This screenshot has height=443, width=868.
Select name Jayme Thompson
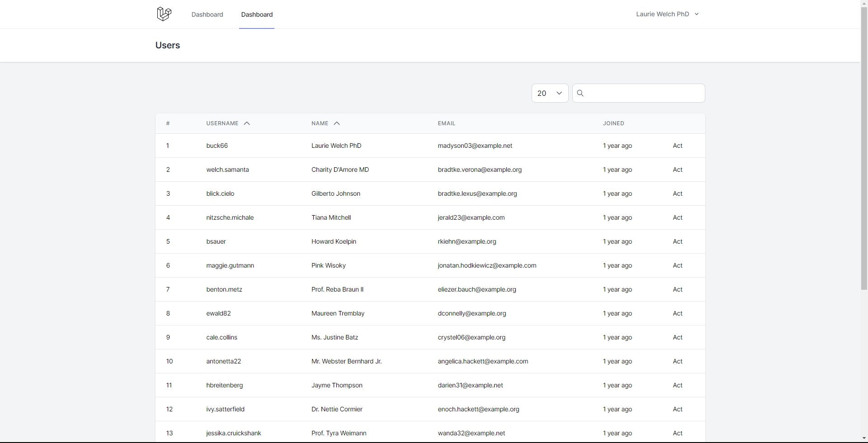click(337, 385)
